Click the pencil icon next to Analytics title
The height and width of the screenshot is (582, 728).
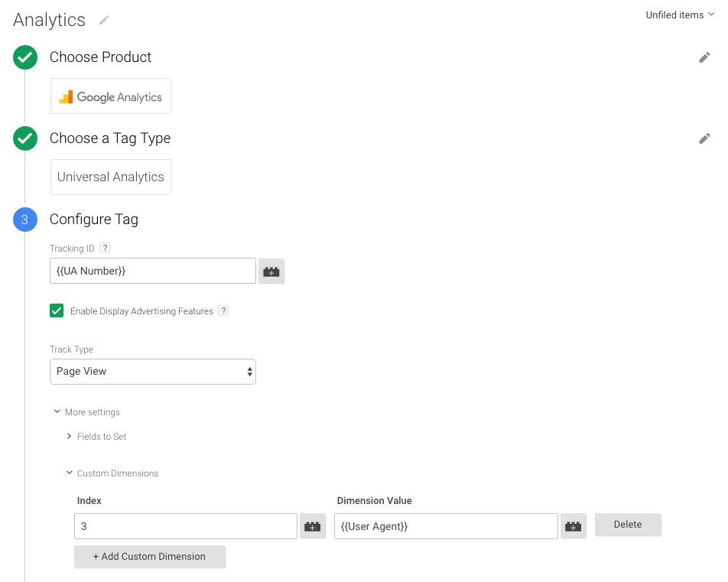click(x=104, y=20)
